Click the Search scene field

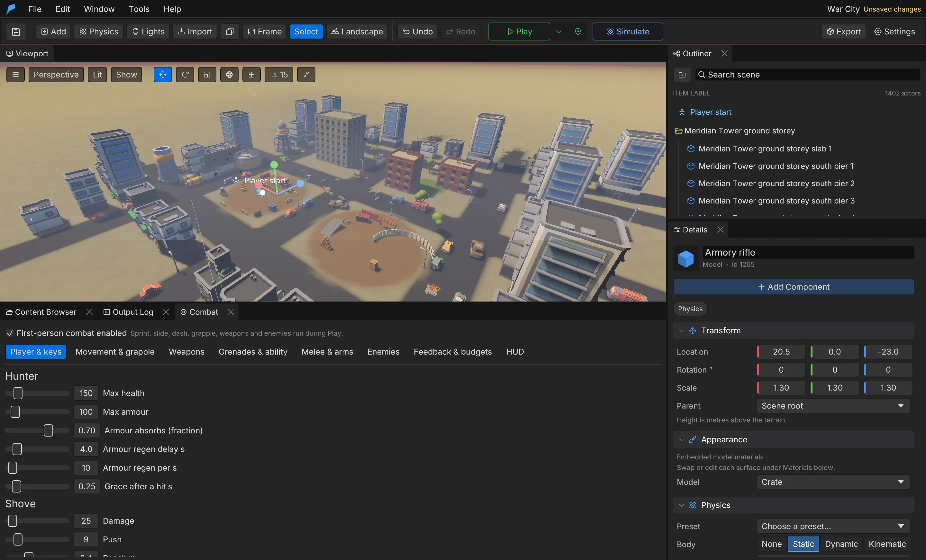pos(808,74)
